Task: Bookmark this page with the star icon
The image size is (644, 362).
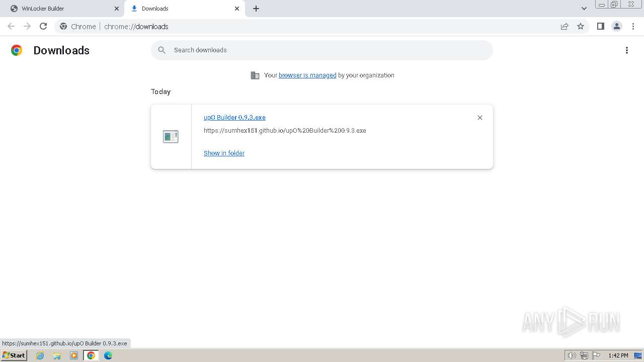Action: point(581,26)
